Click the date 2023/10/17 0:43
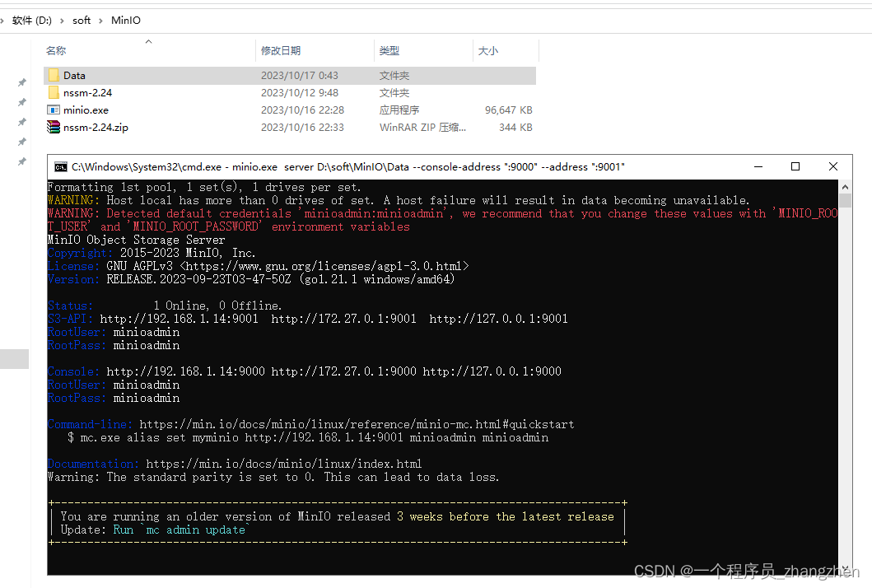 299,75
